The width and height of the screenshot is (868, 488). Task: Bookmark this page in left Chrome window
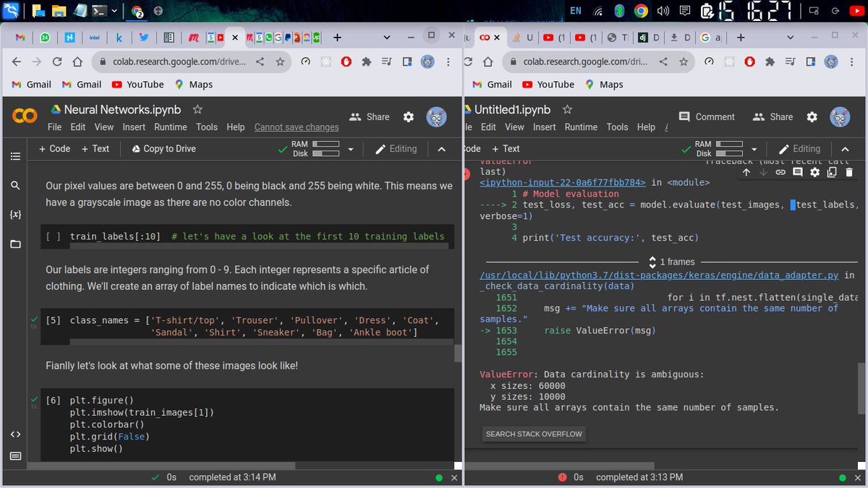pos(280,62)
